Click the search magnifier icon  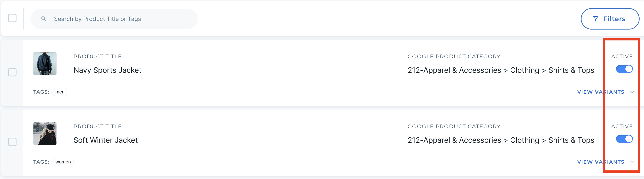(x=43, y=19)
